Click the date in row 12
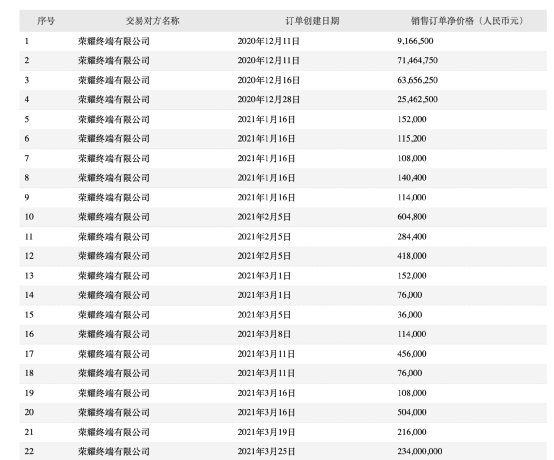This screenshot has width=554, height=460. (264, 256)
